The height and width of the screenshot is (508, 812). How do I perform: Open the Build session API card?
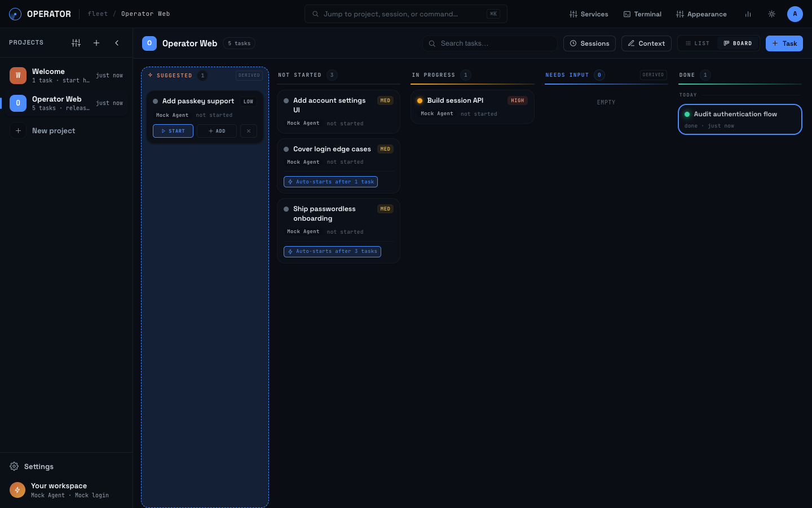pos(473,107)
